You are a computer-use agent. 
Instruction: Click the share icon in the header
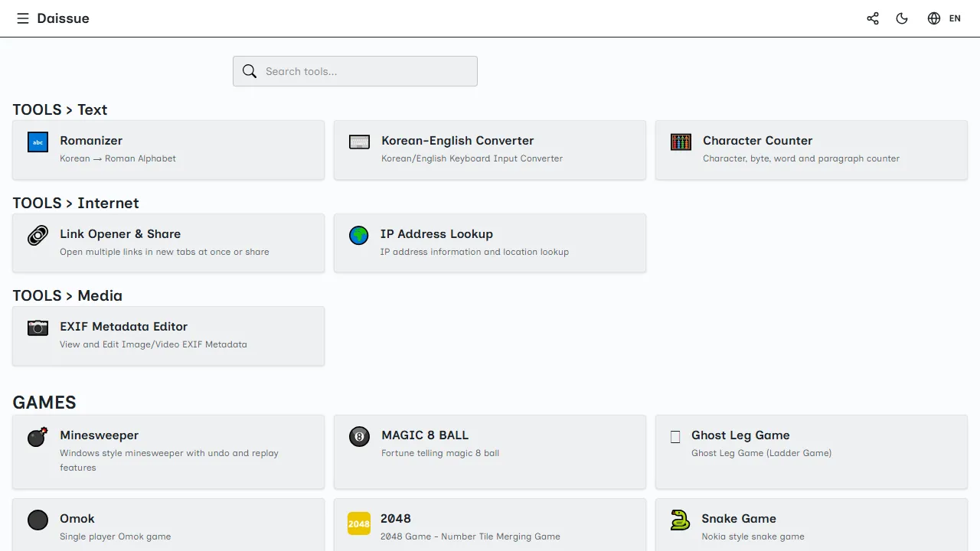tap(872, 18)
